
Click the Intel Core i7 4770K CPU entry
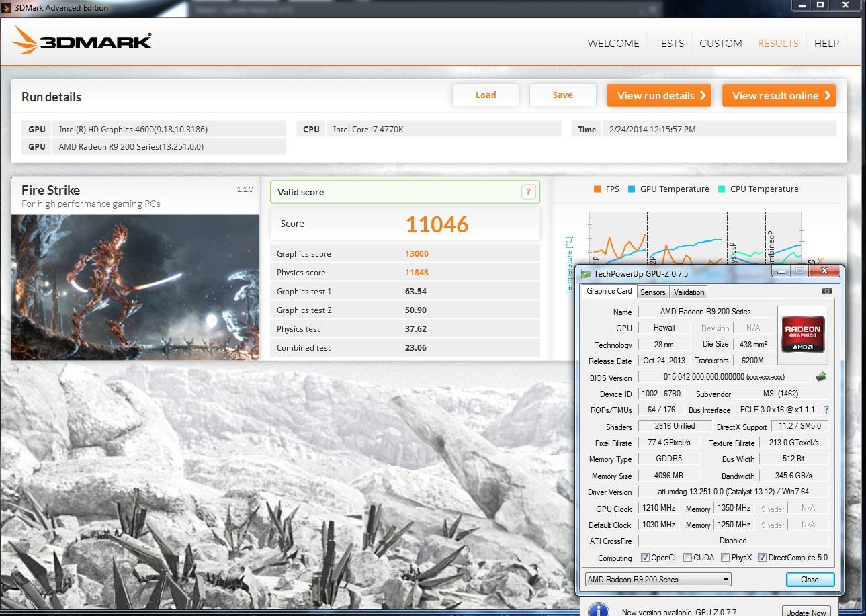(x=443, y=129)
